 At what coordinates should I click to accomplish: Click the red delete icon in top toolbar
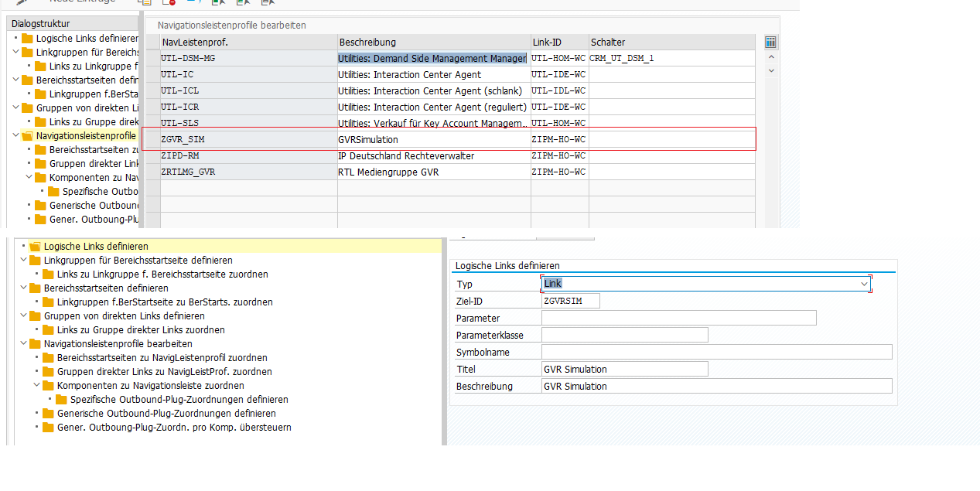169,2
